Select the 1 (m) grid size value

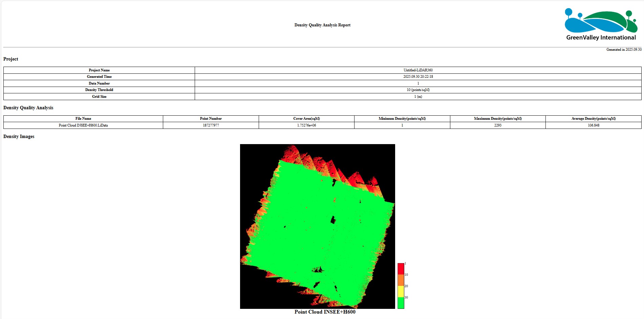click(x=418, y=96)
